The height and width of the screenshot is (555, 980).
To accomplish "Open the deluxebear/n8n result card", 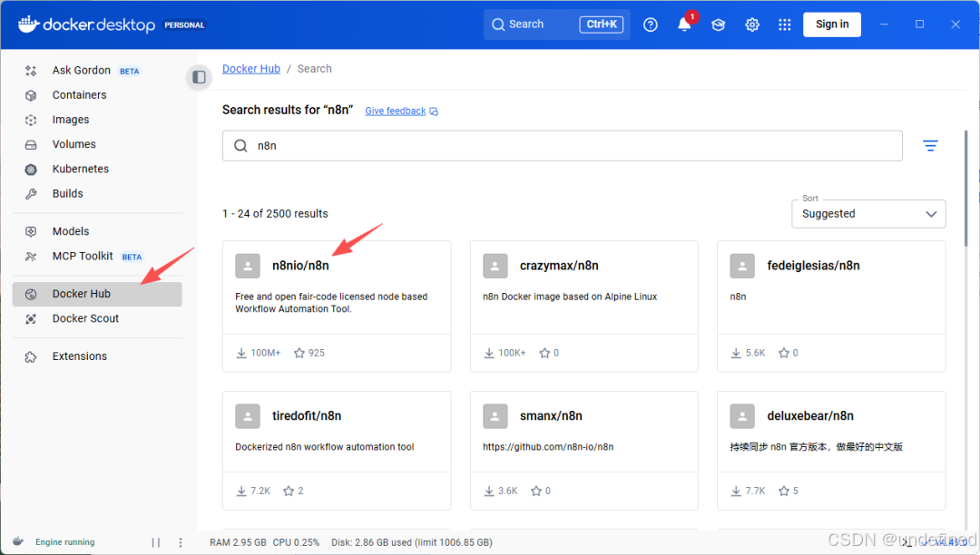I will 831,451.
